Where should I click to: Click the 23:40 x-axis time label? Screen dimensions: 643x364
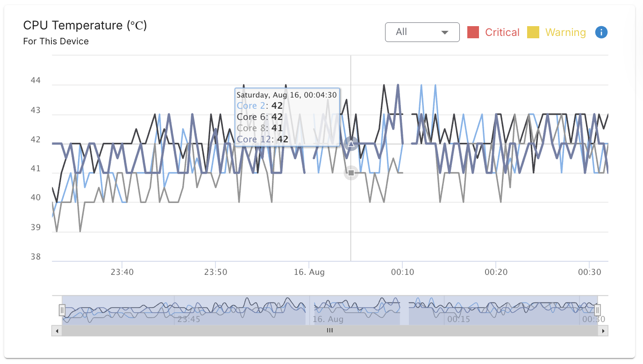pyautogui.click(x=122, y=272)
